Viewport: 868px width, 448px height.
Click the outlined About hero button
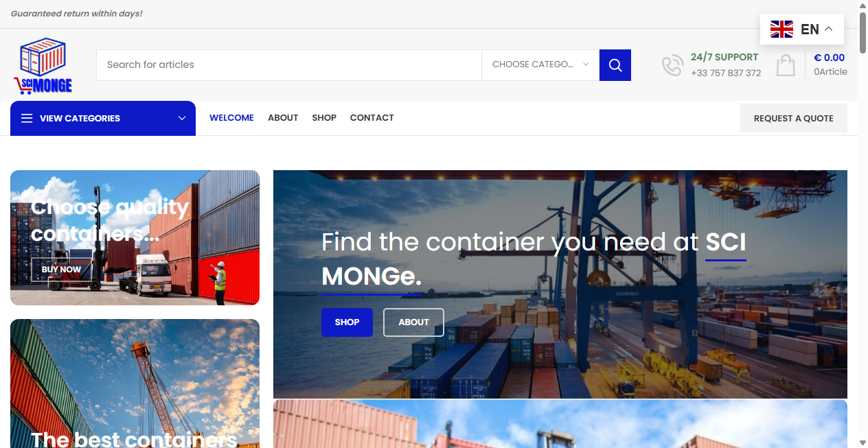(413, 322)
